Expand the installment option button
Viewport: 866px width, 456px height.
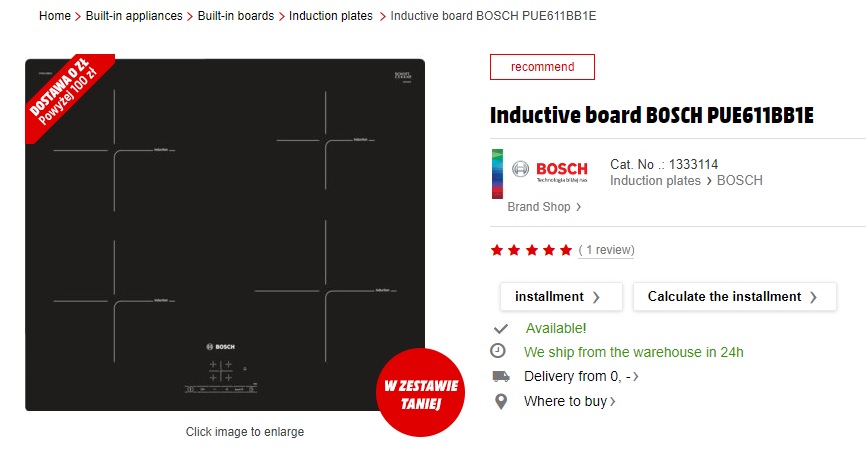tap(560, 297)
